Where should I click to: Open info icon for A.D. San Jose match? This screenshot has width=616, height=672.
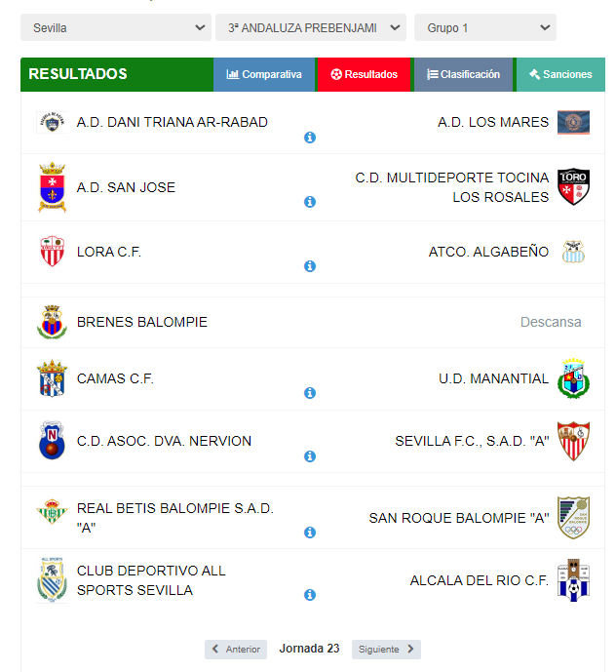click(x=310, y=202)
